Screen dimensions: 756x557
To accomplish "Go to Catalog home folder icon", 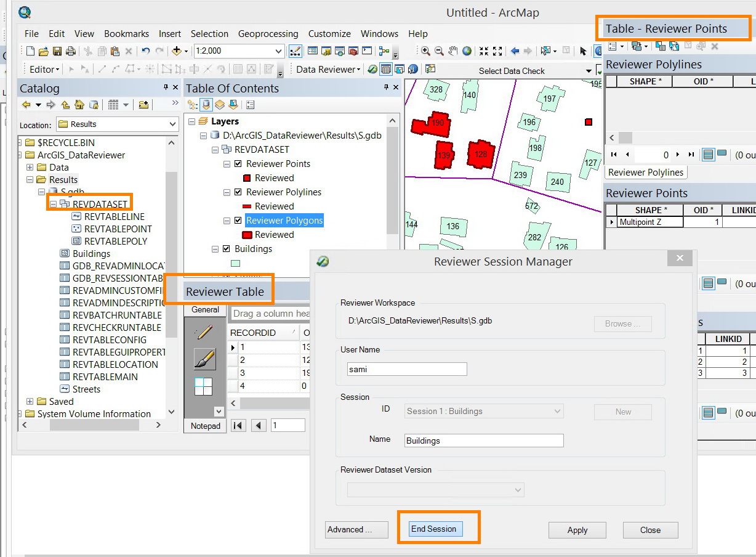I will [79, 105].
